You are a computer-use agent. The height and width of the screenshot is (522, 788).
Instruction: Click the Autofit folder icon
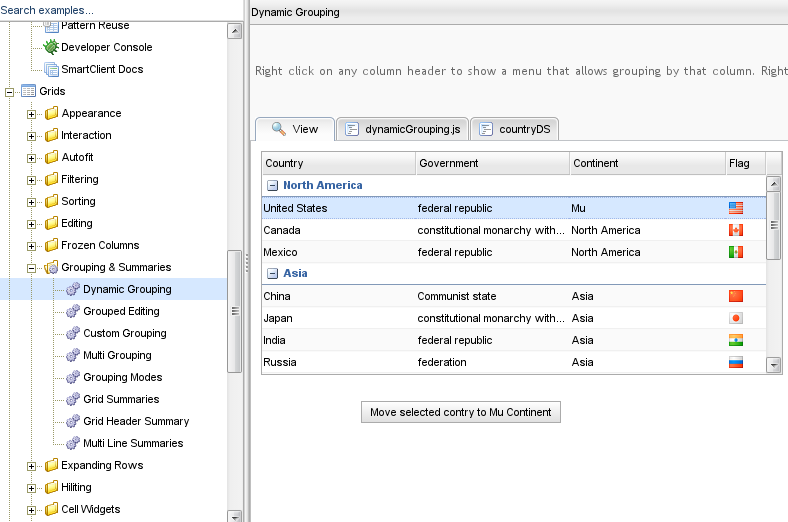[x=51, y=157]
